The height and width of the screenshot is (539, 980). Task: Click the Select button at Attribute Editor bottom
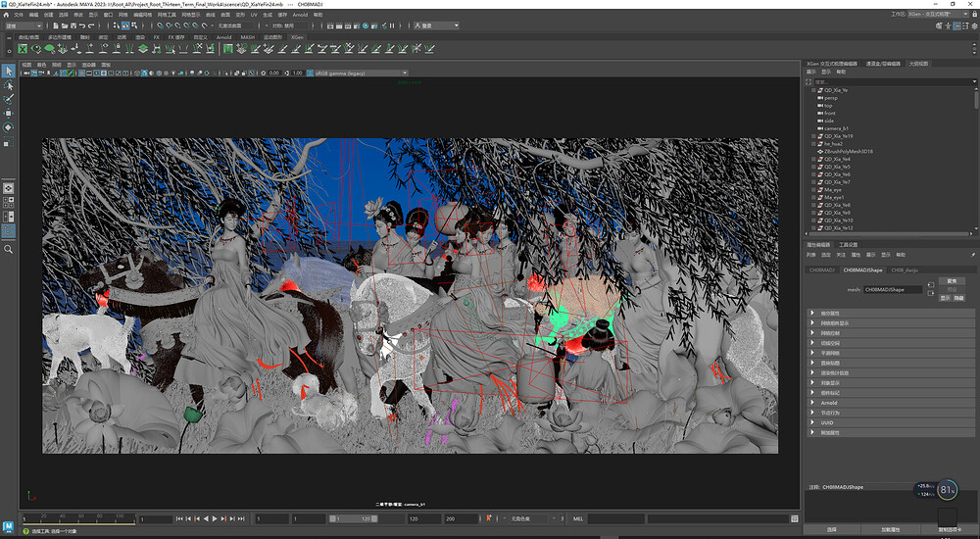click(832, 529)
